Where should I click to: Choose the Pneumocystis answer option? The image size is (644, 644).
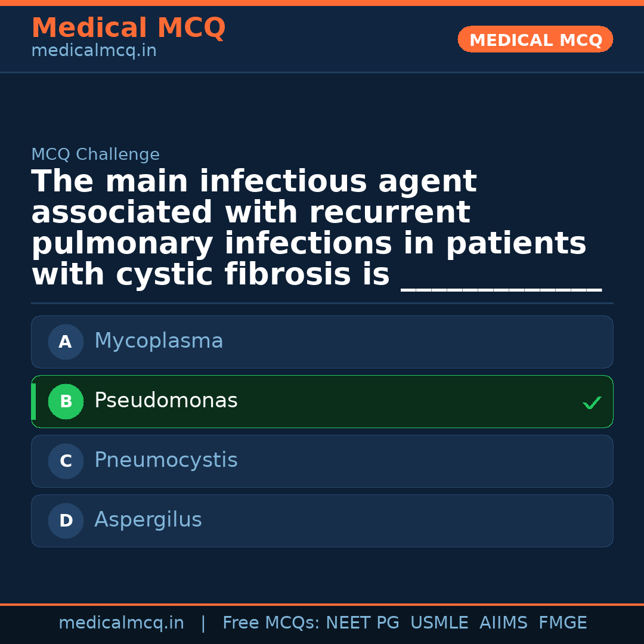coord(322,461)
